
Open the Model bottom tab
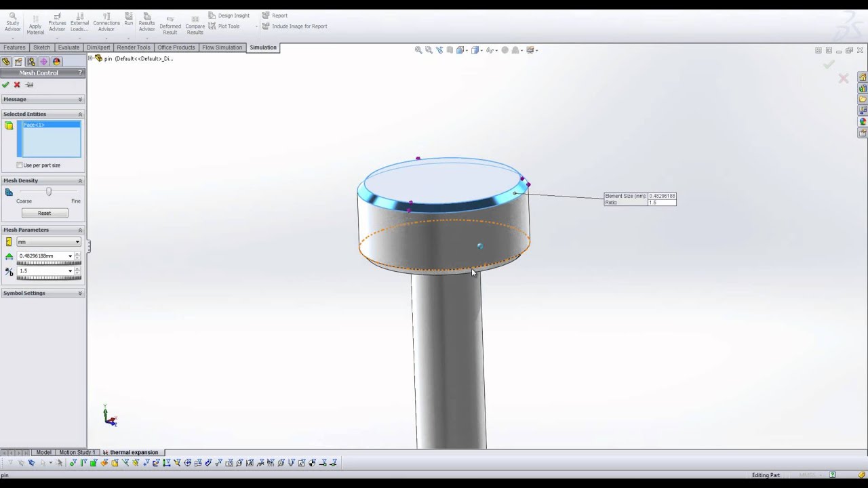coord(43,453)
